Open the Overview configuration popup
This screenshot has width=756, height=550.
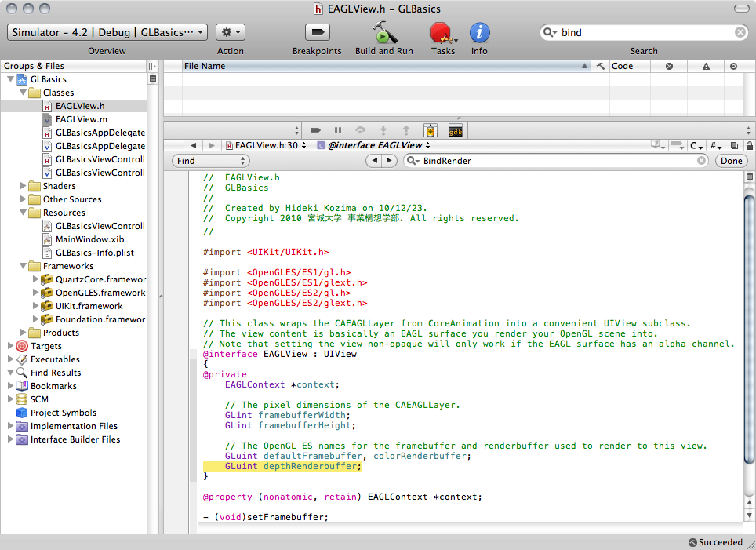pyautogui.click(x=107, y=32)
